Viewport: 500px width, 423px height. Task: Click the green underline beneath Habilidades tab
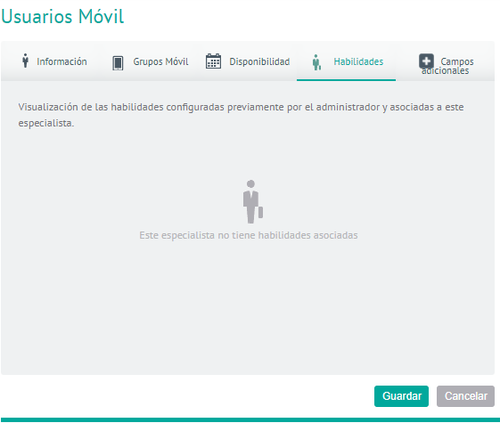(x=346, y=80)
